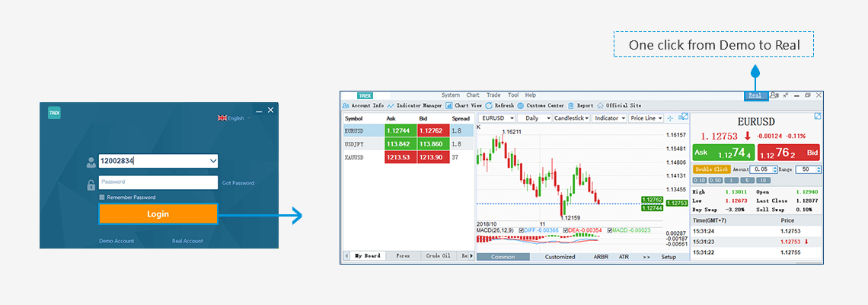Screen dimensions: 868x305
Task: Click the pin icon in trading window title bar
Action: click(786, 95)
